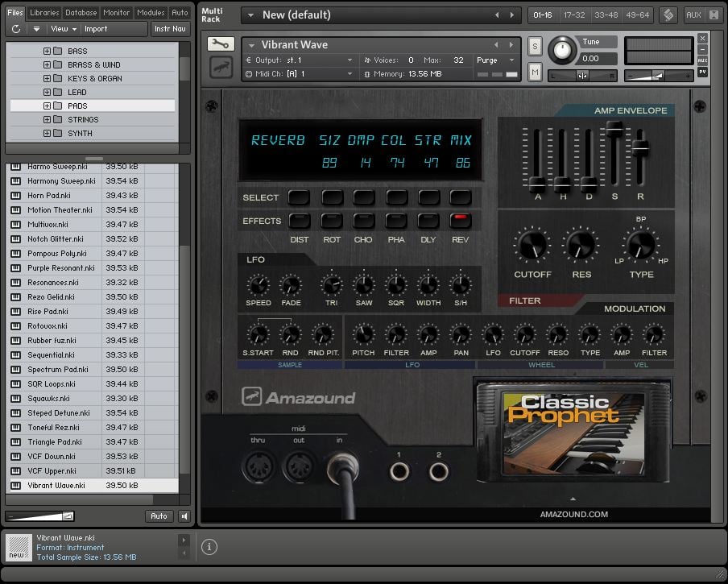Click the refresh icon in the browser toolbar
The height and width of the screenshot is (584, 728).
pos(16,29)
